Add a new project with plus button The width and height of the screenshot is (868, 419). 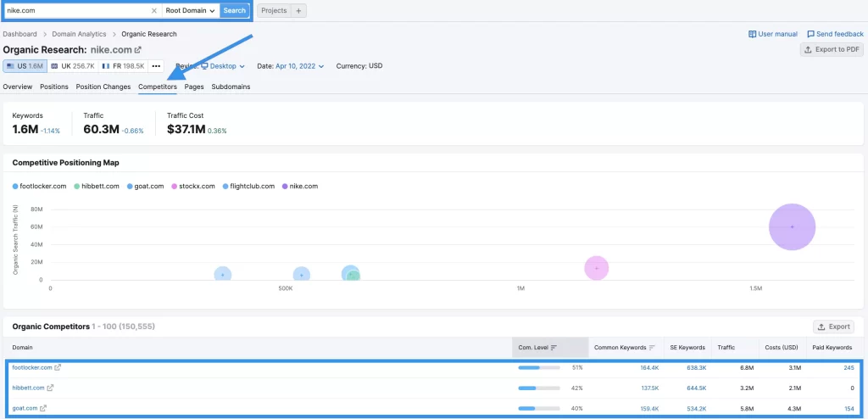pyautogui.click(x=299, y=10)
